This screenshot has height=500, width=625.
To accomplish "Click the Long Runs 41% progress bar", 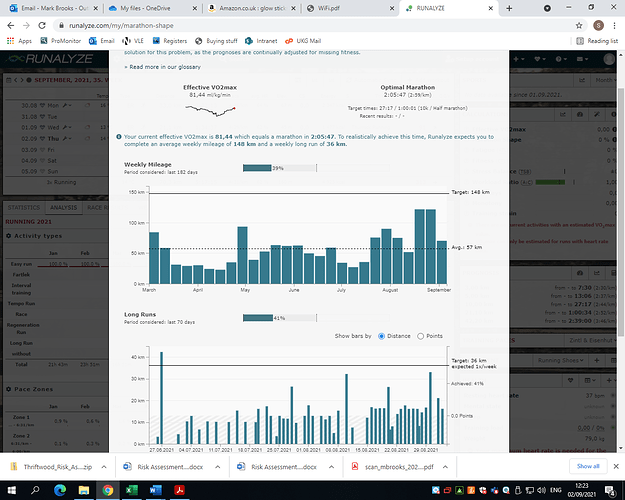I will click(x=280, y=318).
